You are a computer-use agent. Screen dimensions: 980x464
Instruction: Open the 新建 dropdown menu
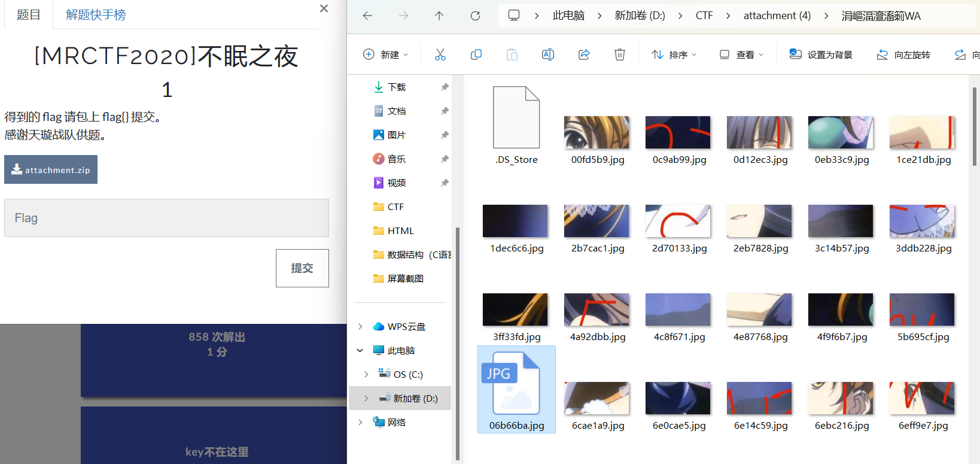(386, 54)
